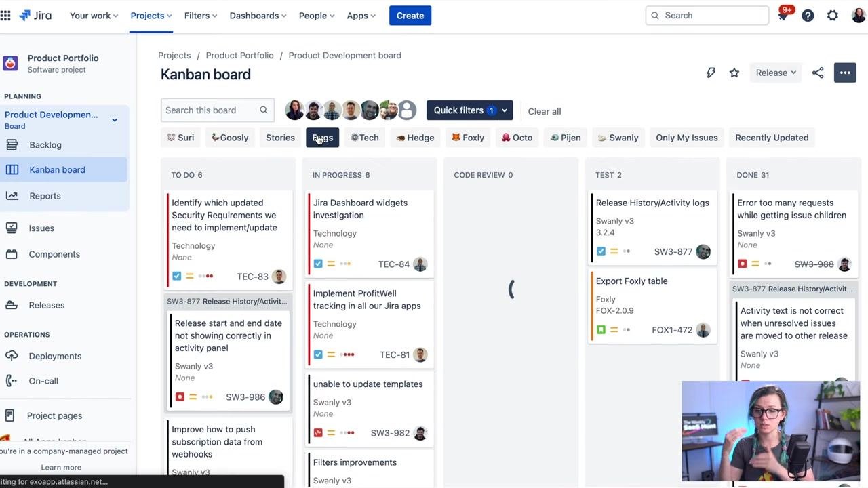Toggle the Stories quick filter
Viewport: 868px width, 488px height.
coord(280,138)
